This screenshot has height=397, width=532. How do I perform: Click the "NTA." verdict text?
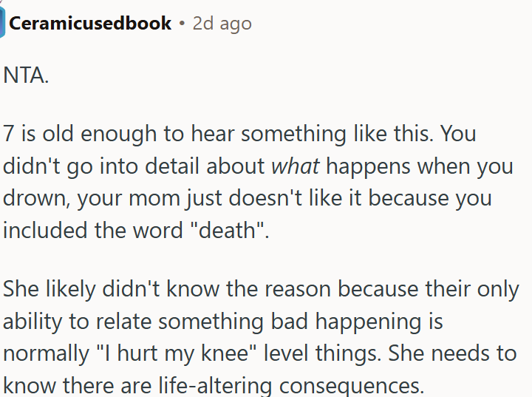[x=26, y=75]
